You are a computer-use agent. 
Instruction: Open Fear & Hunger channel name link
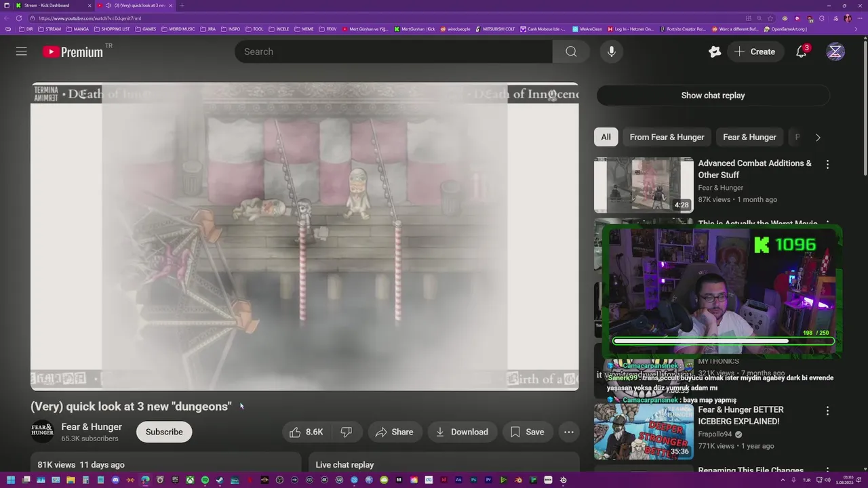pyautogui.click(x=92, y=427)
